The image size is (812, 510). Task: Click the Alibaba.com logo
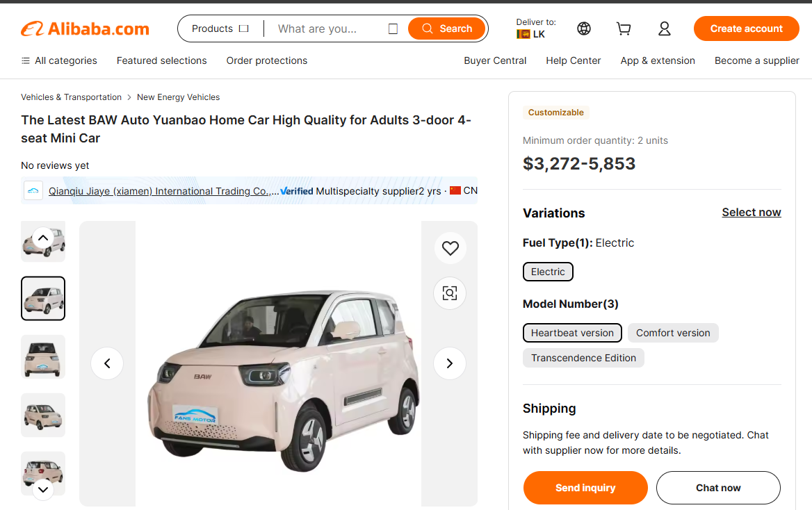(x=85, y=29)
